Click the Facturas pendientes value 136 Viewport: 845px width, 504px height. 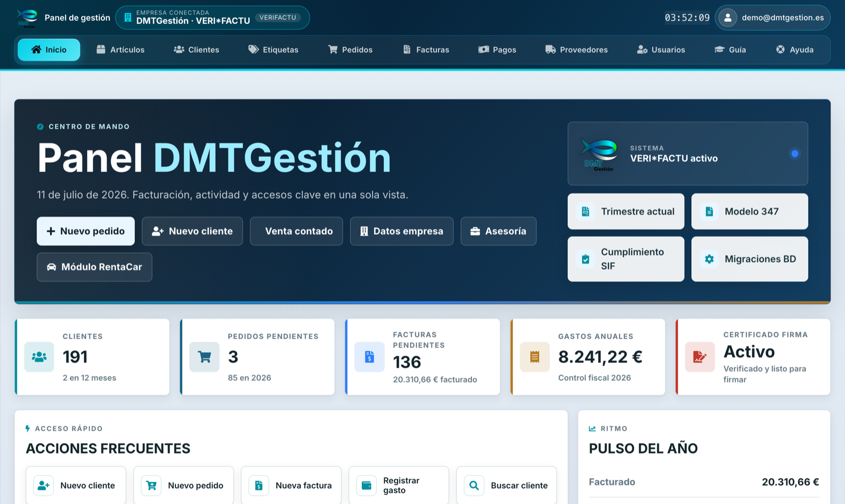407,363
